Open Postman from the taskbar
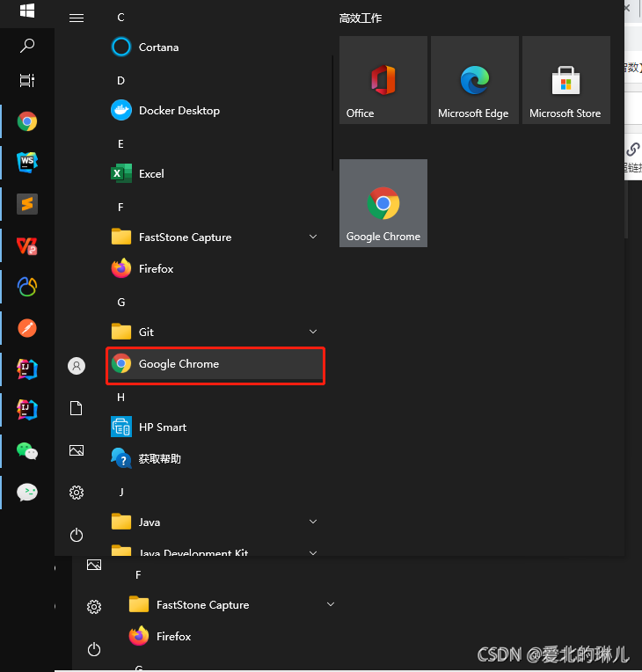 click(x=27, y=328)
